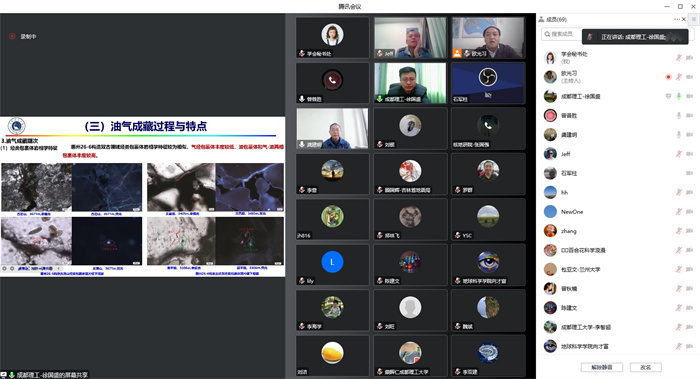Click the red recording dot beside 欧光习
700x379 pixels.
[x=668, y=77]
